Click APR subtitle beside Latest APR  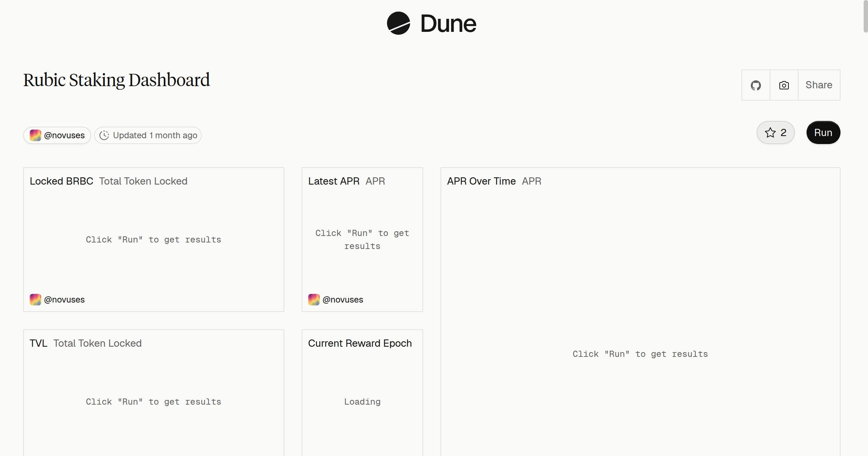tap(375, 181)
